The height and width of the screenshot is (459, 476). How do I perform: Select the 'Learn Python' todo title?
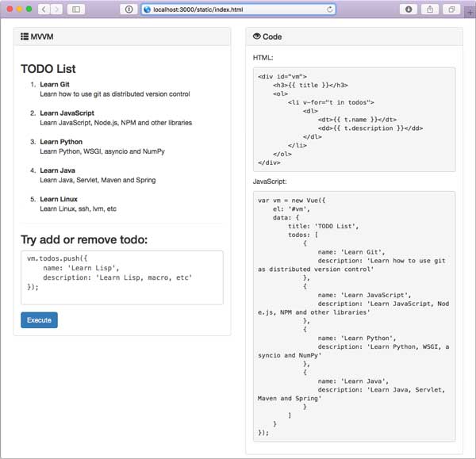61,142
